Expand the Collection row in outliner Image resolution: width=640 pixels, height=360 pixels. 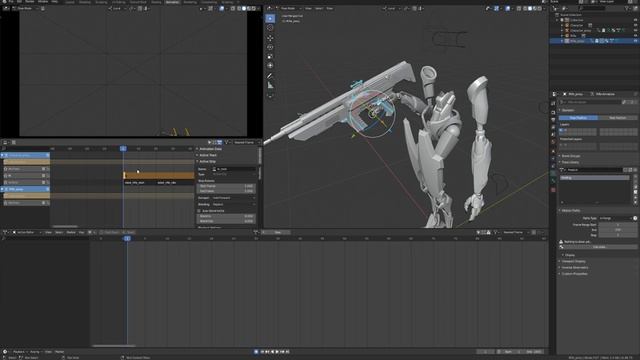click(557, 20)
